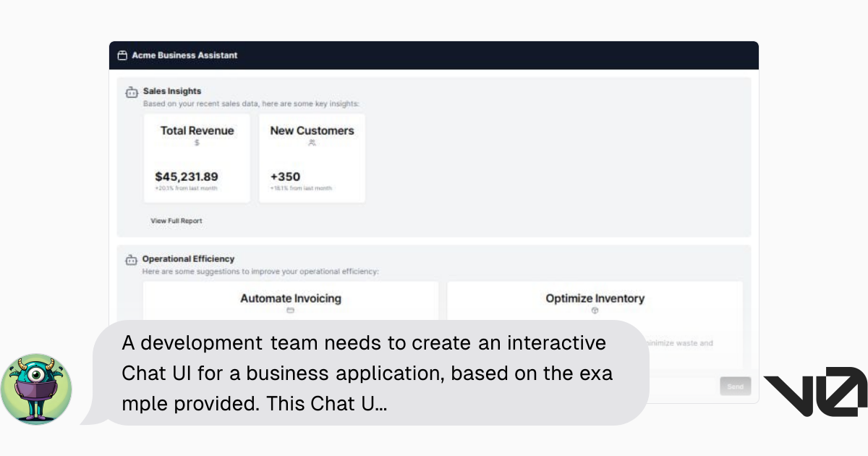
Task: Click the Acme Business Assistant title
Action: (184, 55)
